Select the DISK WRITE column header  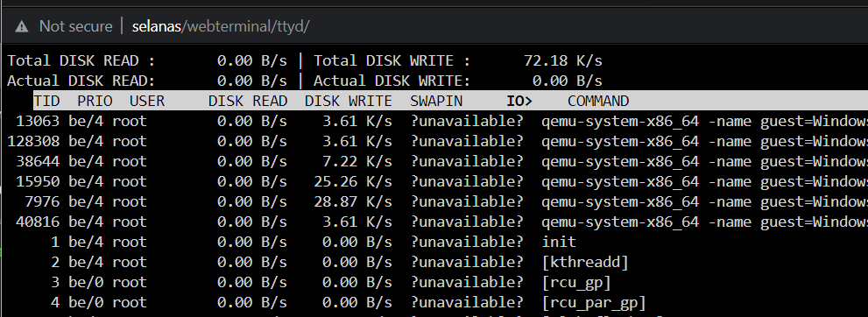[x=349, y=101]
